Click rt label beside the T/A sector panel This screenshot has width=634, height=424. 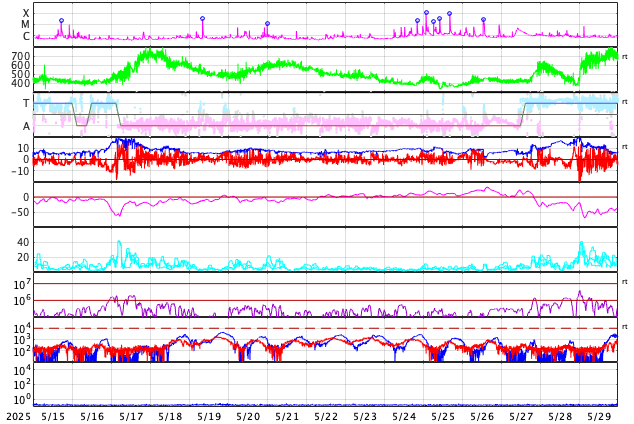coord(625,101)
